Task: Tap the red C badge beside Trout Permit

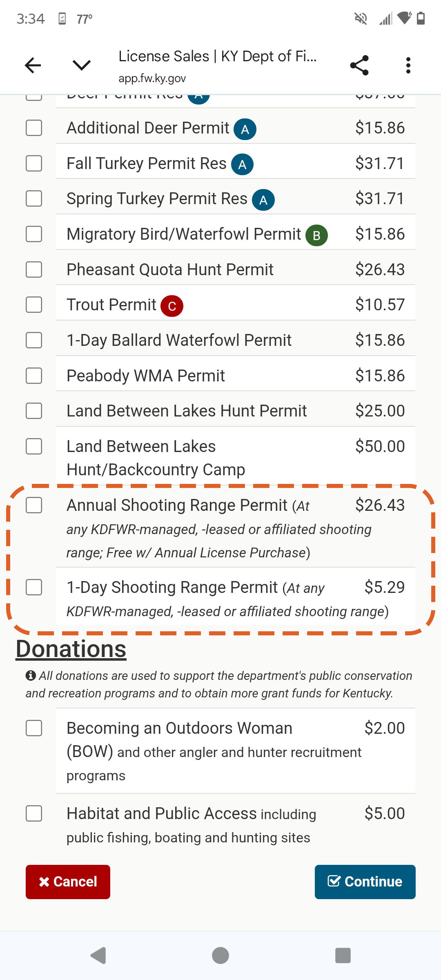Action: 172,305
